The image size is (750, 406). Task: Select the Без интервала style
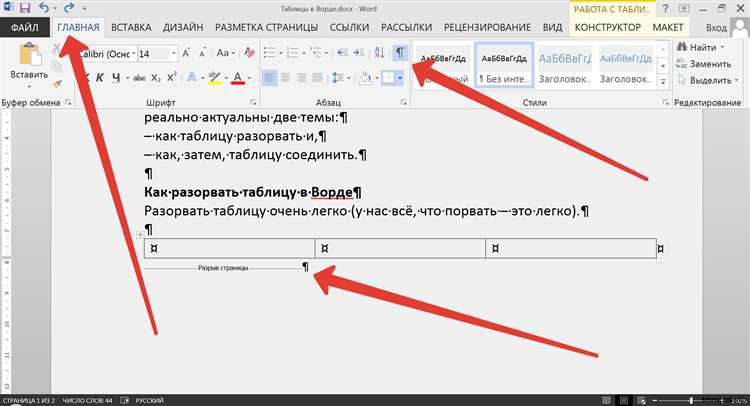pyautogui.click(x=504, y=66)
